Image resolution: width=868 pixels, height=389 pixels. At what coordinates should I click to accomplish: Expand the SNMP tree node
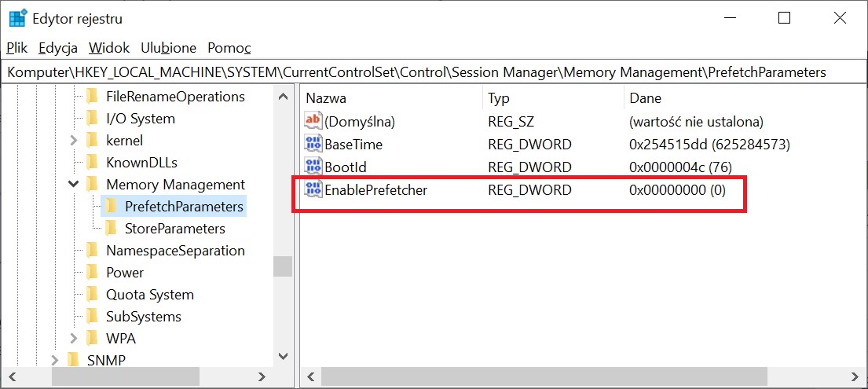(54, 360)
